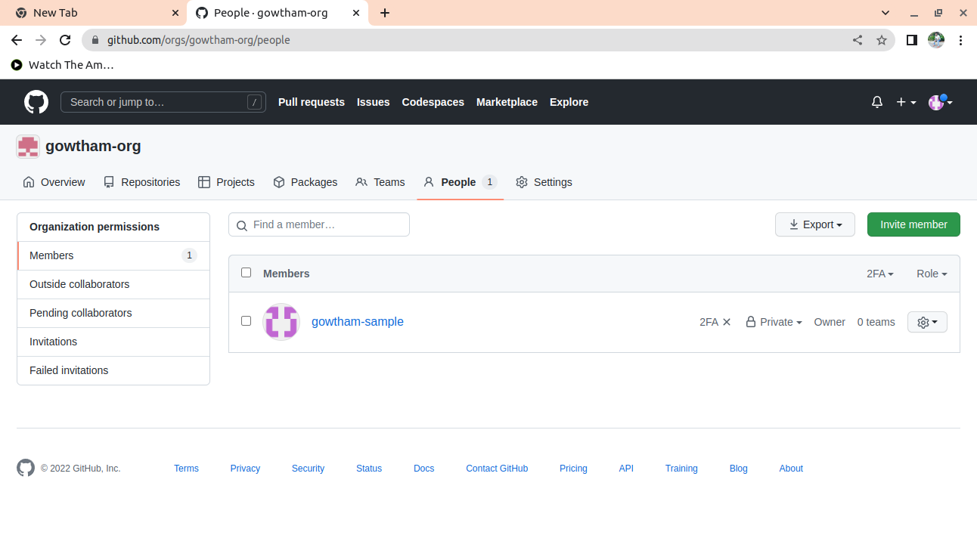Switch to the Repositories tab

tap(142, 182)
